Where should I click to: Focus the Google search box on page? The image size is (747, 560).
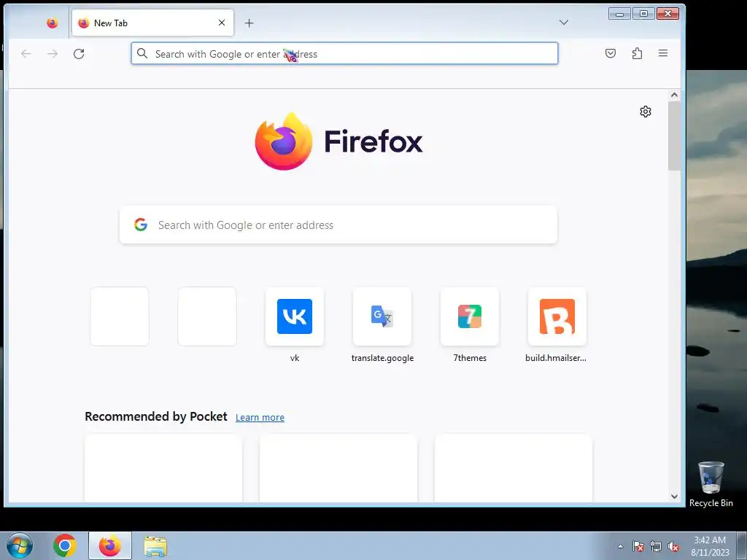pos(338,225)
